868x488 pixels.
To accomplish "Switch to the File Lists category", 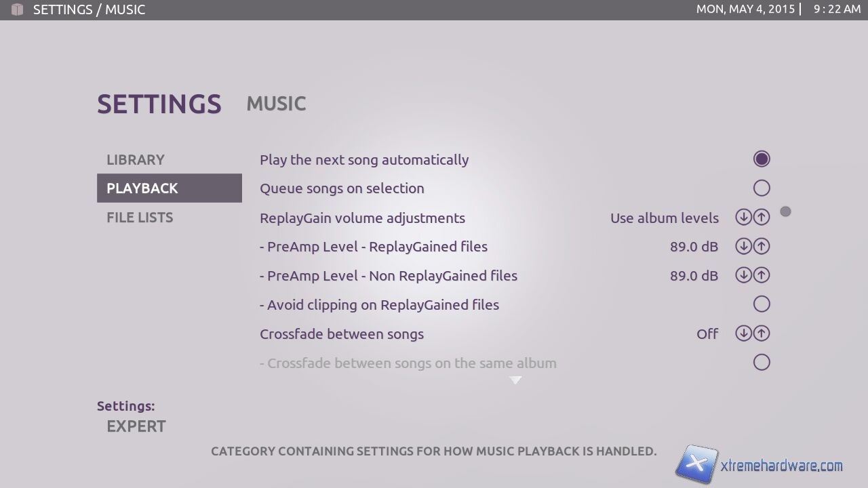I will (140, 218).
